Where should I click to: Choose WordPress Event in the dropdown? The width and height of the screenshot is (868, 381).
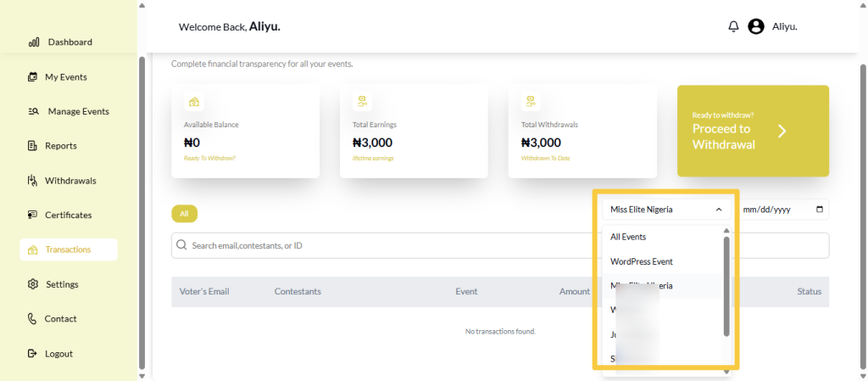coord(641,261)
